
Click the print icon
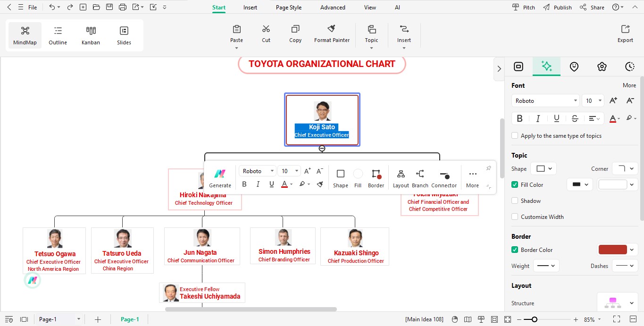(x=123, y=7)
